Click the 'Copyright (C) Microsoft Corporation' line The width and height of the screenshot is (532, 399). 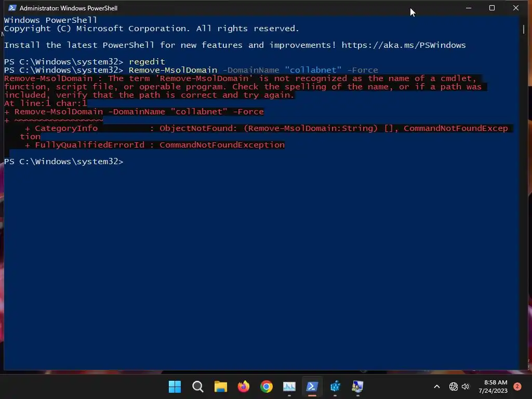click(x=151, y=29)
